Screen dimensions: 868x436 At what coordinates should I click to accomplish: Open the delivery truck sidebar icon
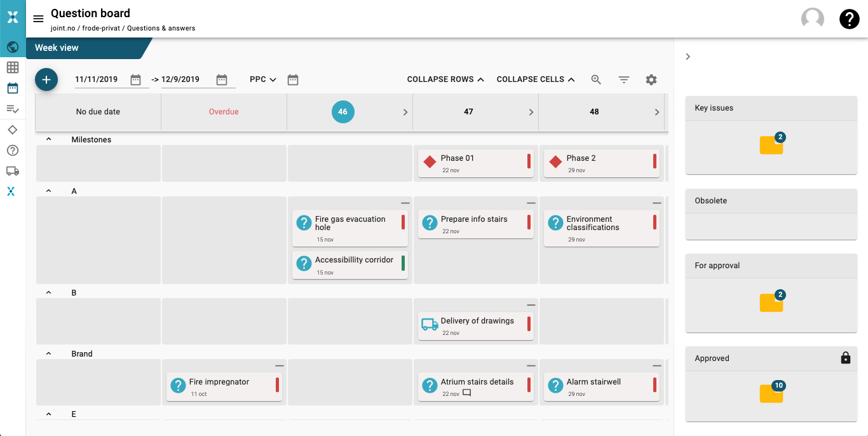click(x=13, y=170)
